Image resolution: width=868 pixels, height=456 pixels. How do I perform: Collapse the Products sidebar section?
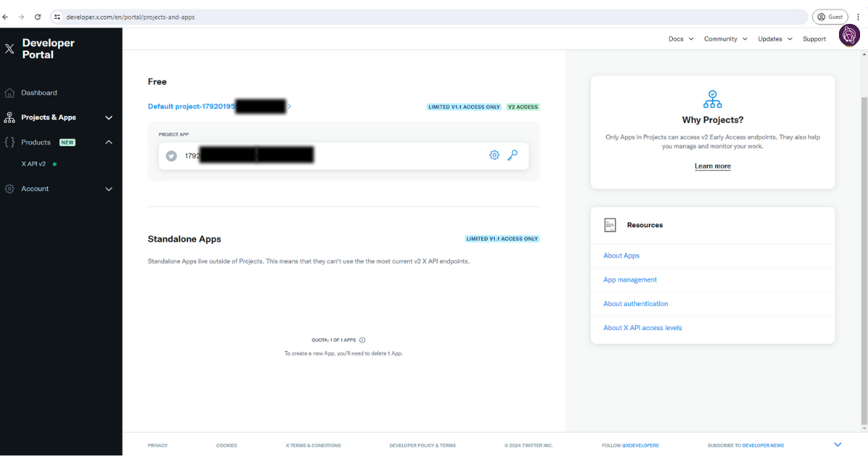click(109, 142)
